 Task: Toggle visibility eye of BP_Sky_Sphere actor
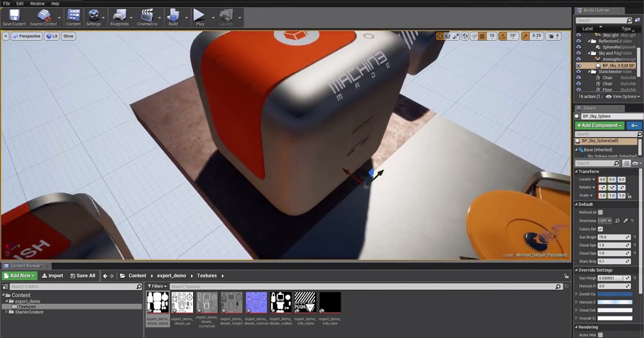tap(579, 65)
